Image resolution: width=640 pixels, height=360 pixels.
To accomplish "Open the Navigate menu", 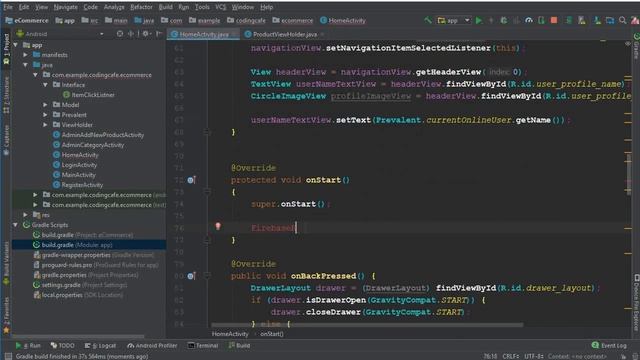I will [65, 7].
